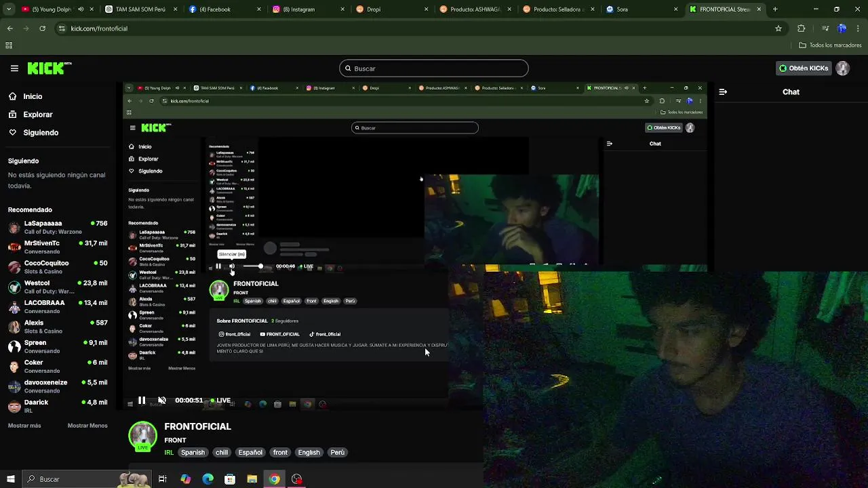This screenshot has height=488, width=868.
Task: Switch to the Facebook tab
Action: pyautogui.click(x=224, y=9)
